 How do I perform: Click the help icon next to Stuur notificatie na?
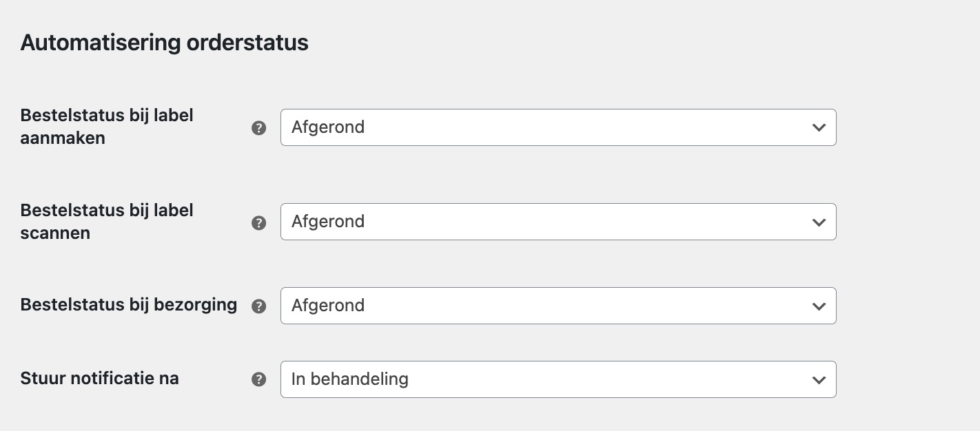258,379
